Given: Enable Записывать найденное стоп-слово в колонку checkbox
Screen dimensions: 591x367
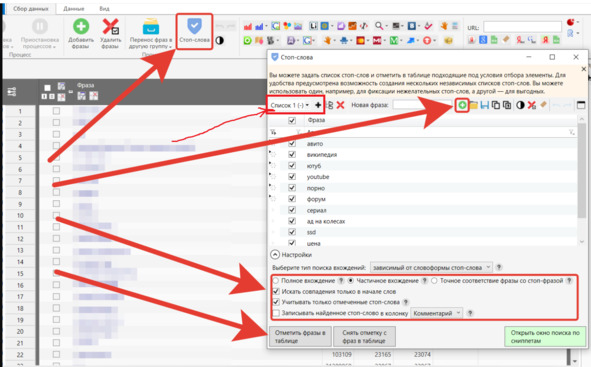Looking at the screenshot, I should [x=276, y=313].
